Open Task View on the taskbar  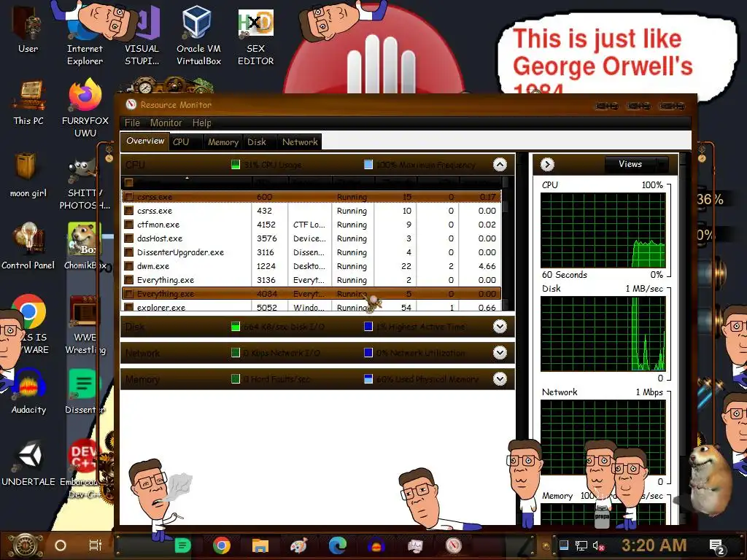coord(96,545)
